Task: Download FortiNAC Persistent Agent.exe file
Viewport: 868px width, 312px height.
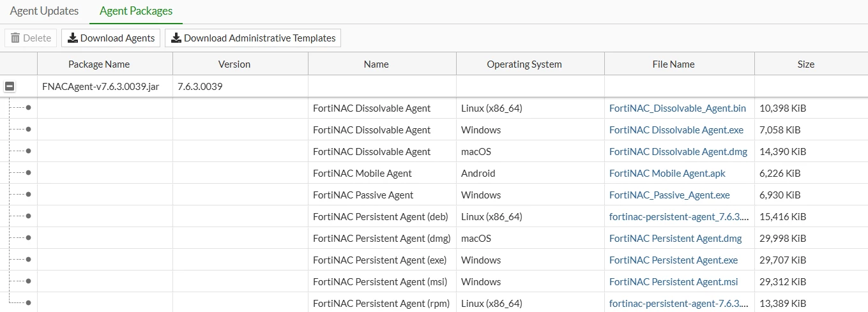Action: pos(674,260)
